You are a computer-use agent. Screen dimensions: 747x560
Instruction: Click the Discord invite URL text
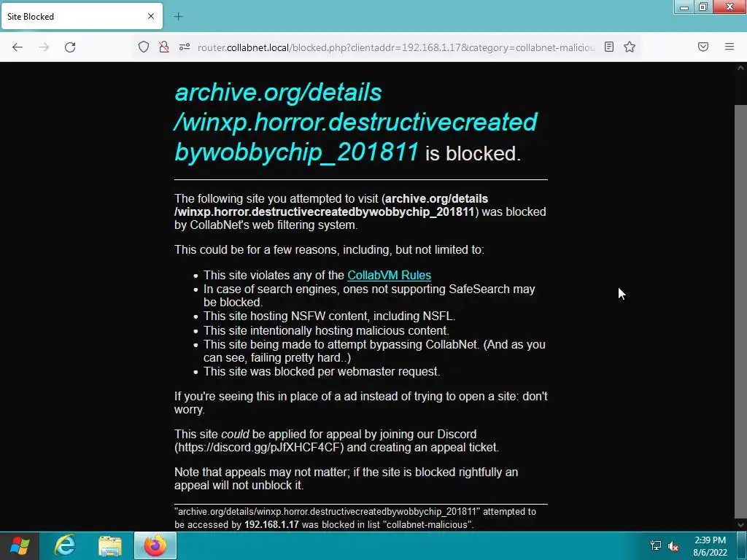click(259, 448)
